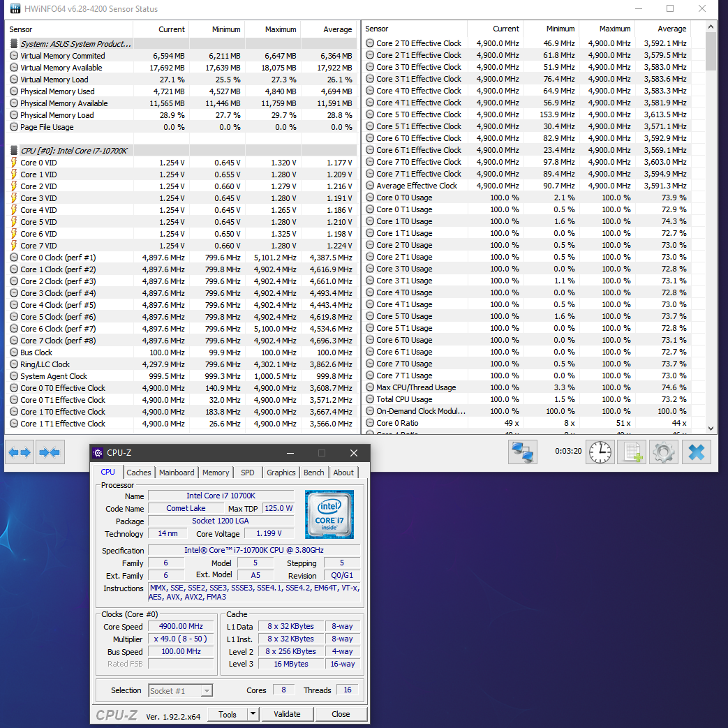Click HWiNFO64 title bar app icon

[x=15, y=8]
